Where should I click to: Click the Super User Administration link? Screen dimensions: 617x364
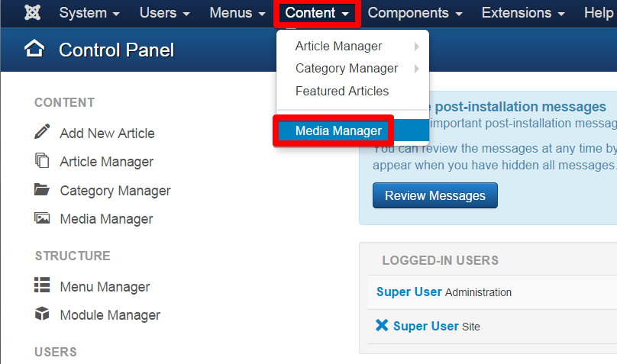(x=409, y=292)
